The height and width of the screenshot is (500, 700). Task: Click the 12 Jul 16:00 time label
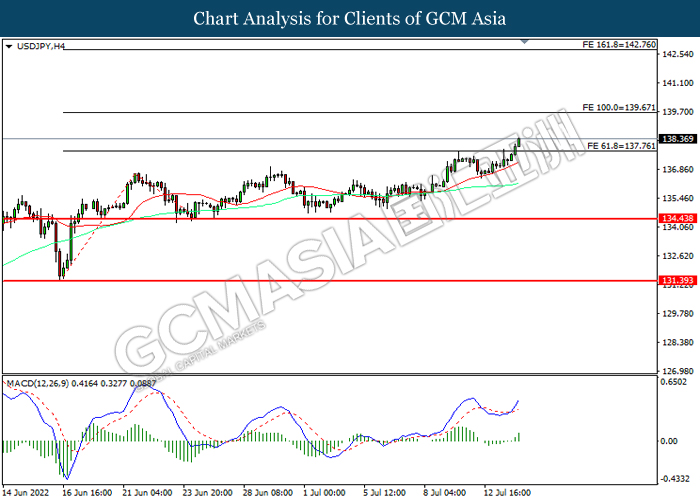507,493
